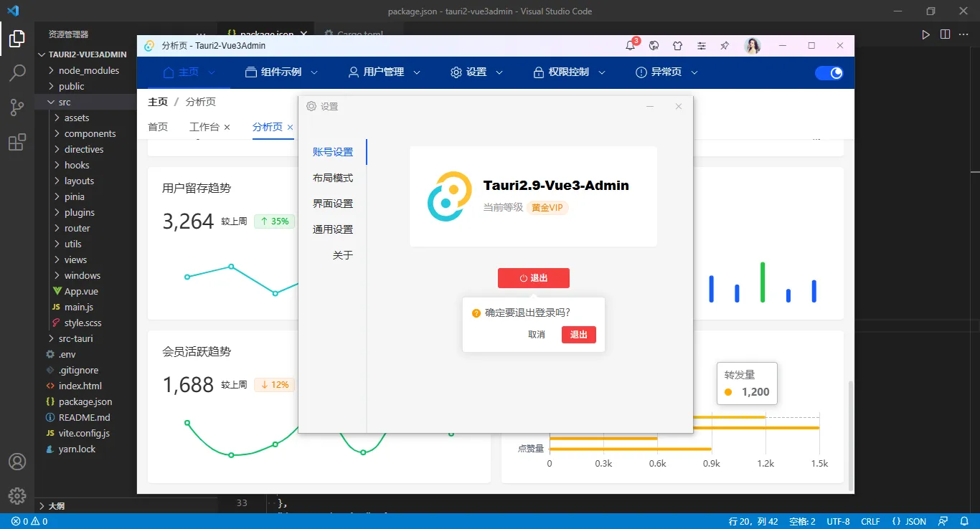Expand the 用户管理 navigation dropdown
This screenshot has height=529, width=980.
point(383,72)
